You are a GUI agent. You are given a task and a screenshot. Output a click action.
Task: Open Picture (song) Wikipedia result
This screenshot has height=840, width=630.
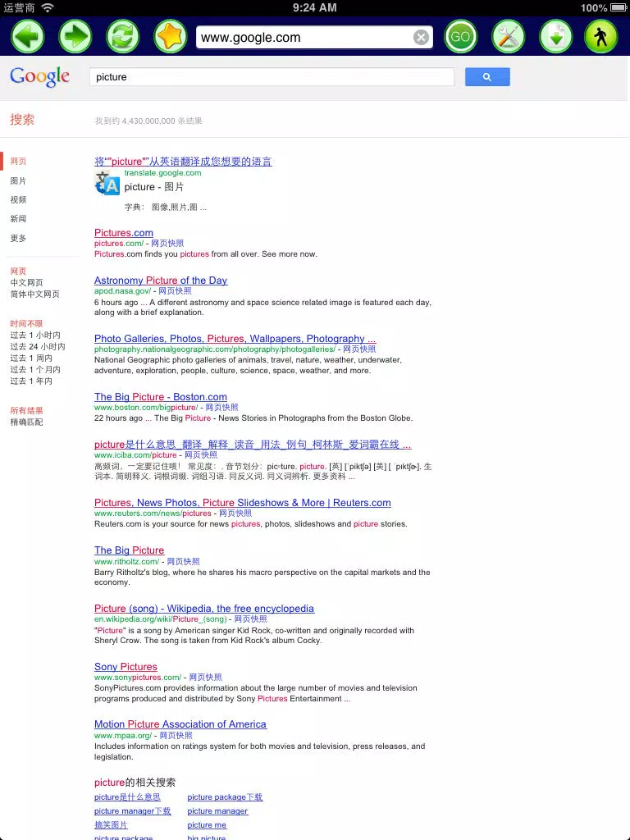(x=204, y=609)
